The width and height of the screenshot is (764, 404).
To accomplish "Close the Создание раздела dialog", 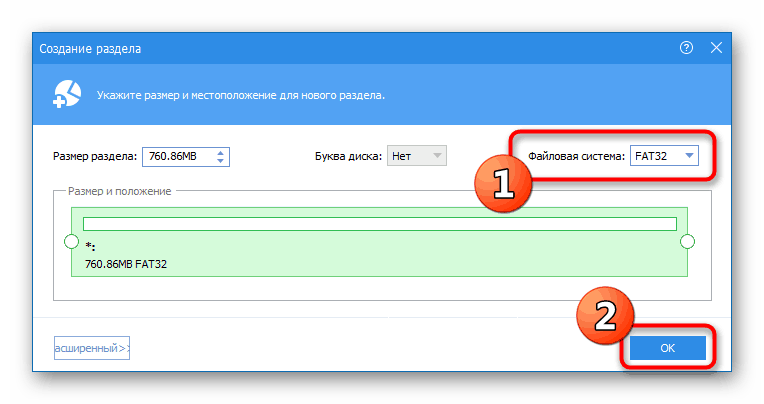I will 716,48.
